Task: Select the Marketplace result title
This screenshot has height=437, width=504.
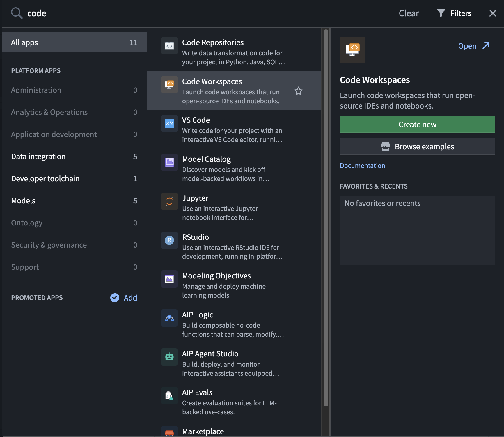Action: [203, 431]
